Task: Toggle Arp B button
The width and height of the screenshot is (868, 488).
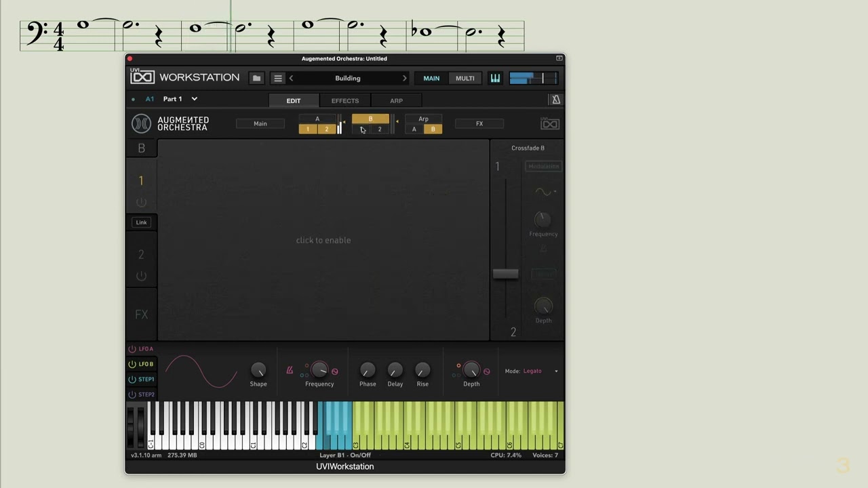Action: pos(433,129)
